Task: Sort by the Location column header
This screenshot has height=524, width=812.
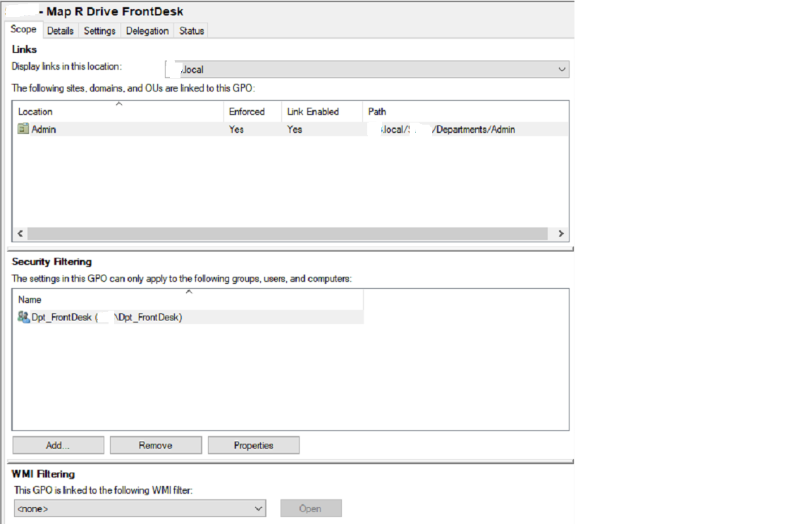Action: [34, 111]
